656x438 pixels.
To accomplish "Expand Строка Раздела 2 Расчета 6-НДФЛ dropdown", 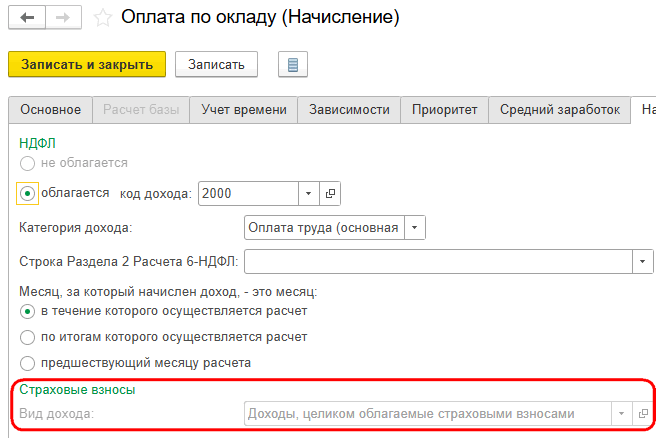I will click(x=643, y=261).
